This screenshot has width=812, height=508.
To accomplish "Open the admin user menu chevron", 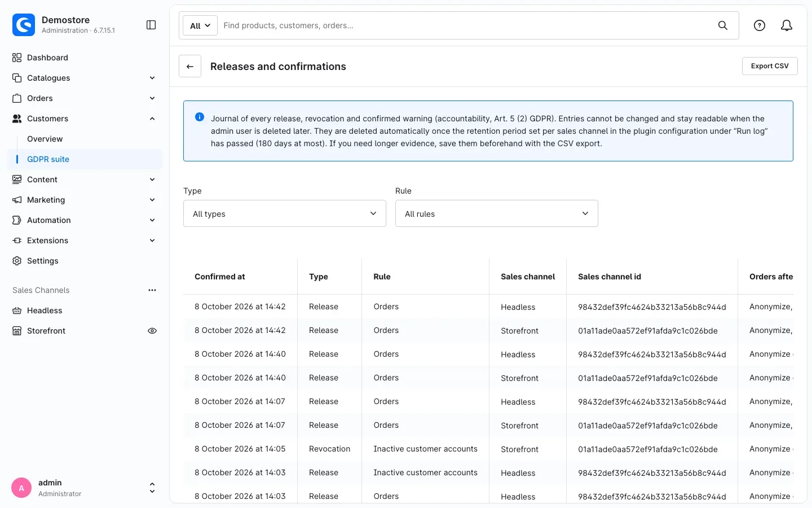I will 152,488.
